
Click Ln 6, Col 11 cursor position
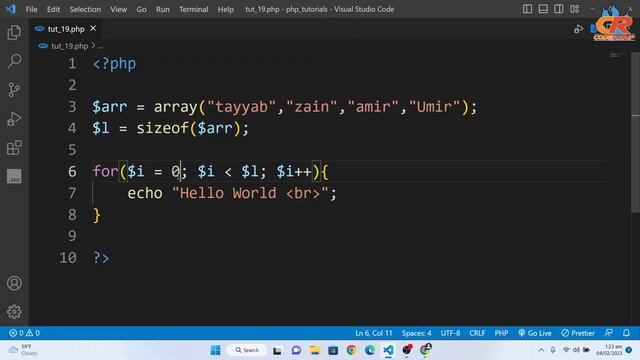coord(373,333)
